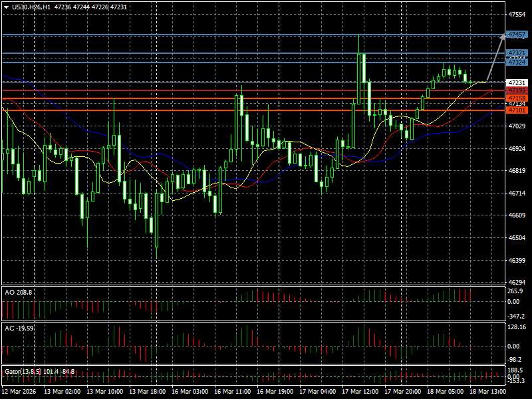Select the red 47195 price tag
Screen dimensions: 532x399
click(517, 90)
